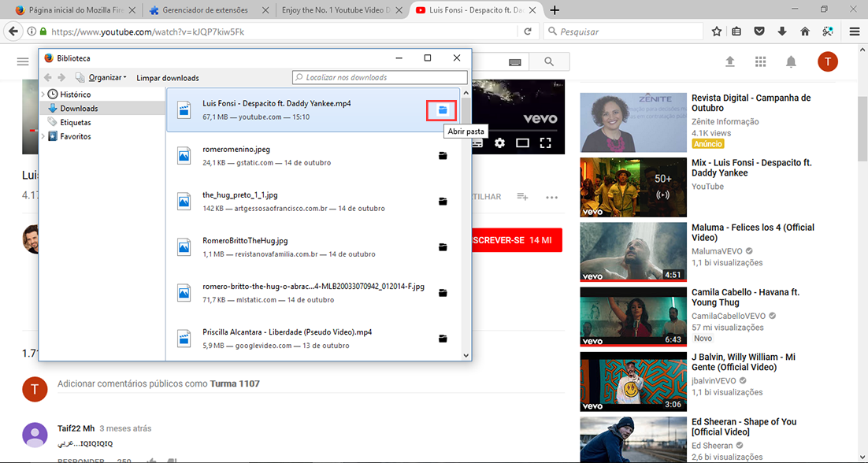Close the Gerenciador de extensões tab
The image size is (868, 463).
pyautogui.click(x=265, y=10)
